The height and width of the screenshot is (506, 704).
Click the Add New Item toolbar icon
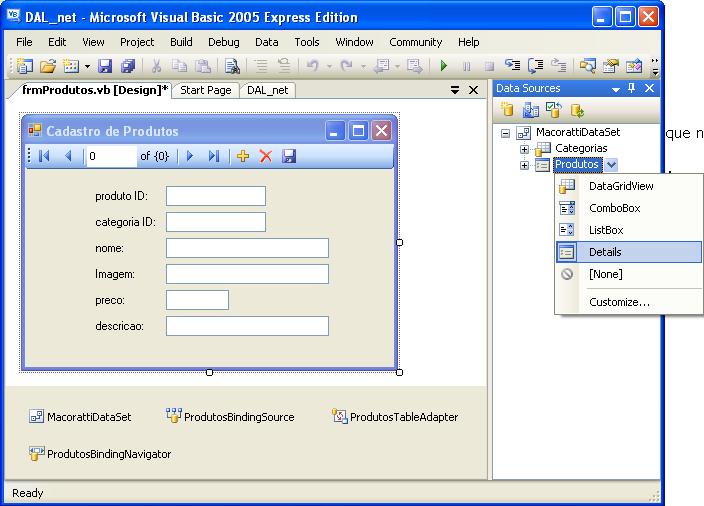click(71, 66)
